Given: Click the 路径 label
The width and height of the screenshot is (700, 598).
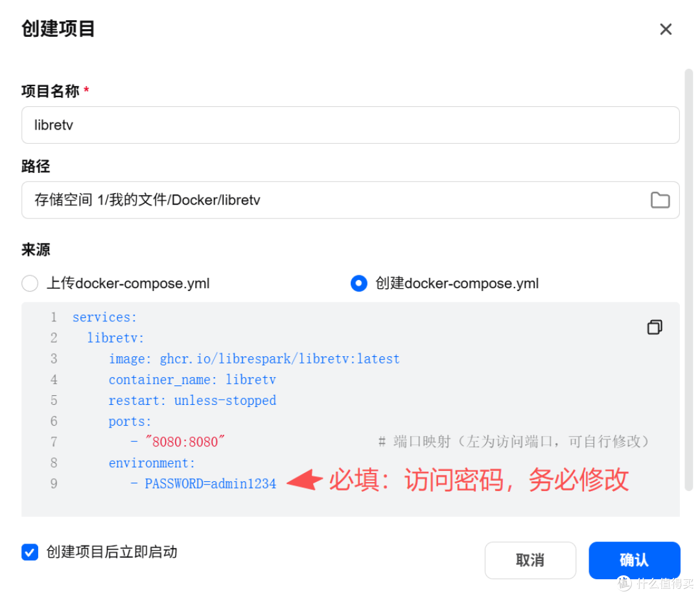Looking at the screenshot, I should pos(36,166).
